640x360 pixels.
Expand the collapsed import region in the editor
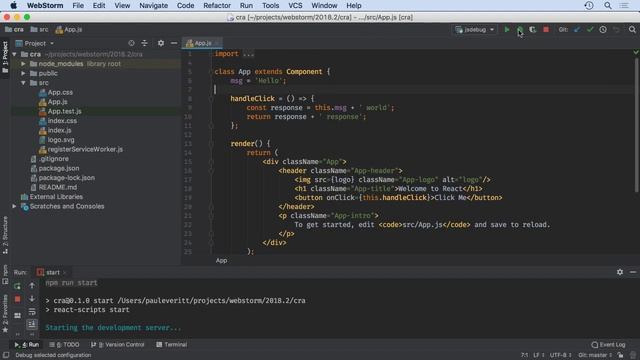coord(248,54)
